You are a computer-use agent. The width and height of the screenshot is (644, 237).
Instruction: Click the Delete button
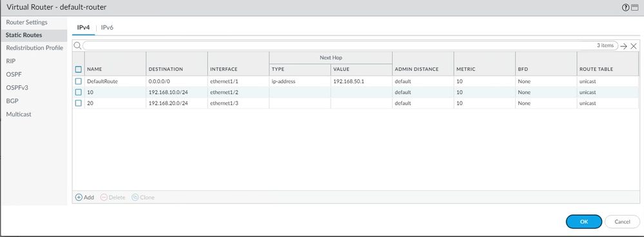click(x=113, y=198)
